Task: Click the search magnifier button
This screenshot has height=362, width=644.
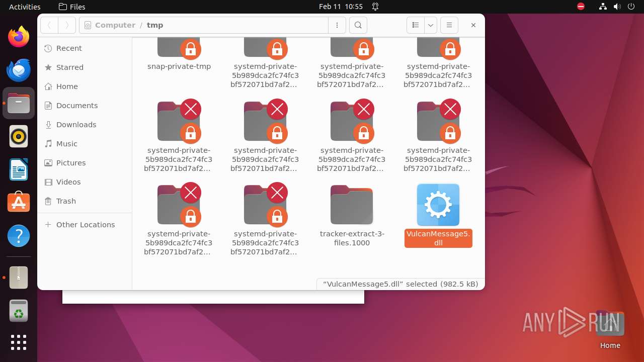Action: 358,25
